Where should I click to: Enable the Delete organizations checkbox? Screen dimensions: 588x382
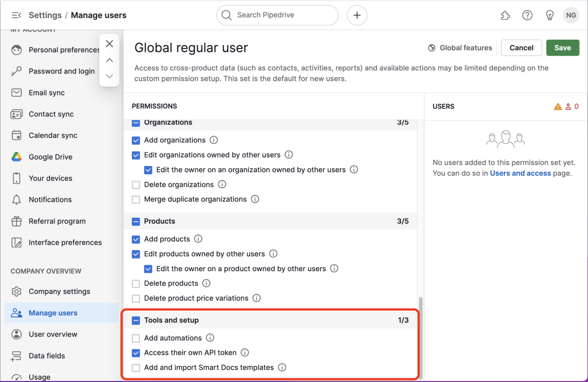136,185
